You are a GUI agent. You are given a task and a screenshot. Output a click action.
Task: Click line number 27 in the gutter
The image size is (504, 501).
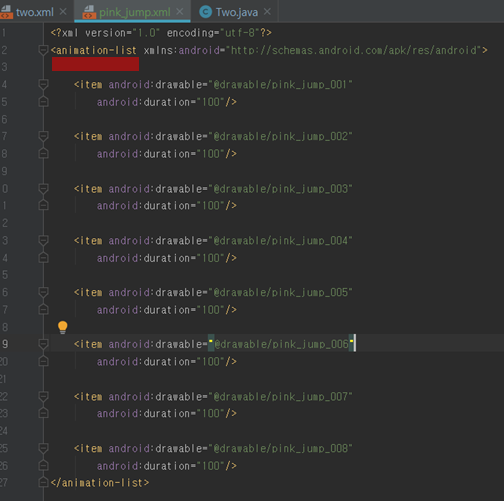[4, 482]
